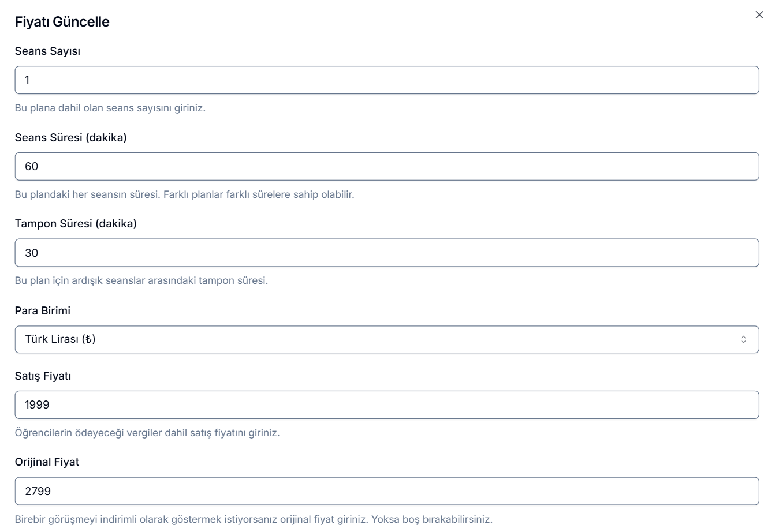This screenshot has width=775, height=532.
Task: Click the 'Para Birimi' label
Action: [43, 311]
